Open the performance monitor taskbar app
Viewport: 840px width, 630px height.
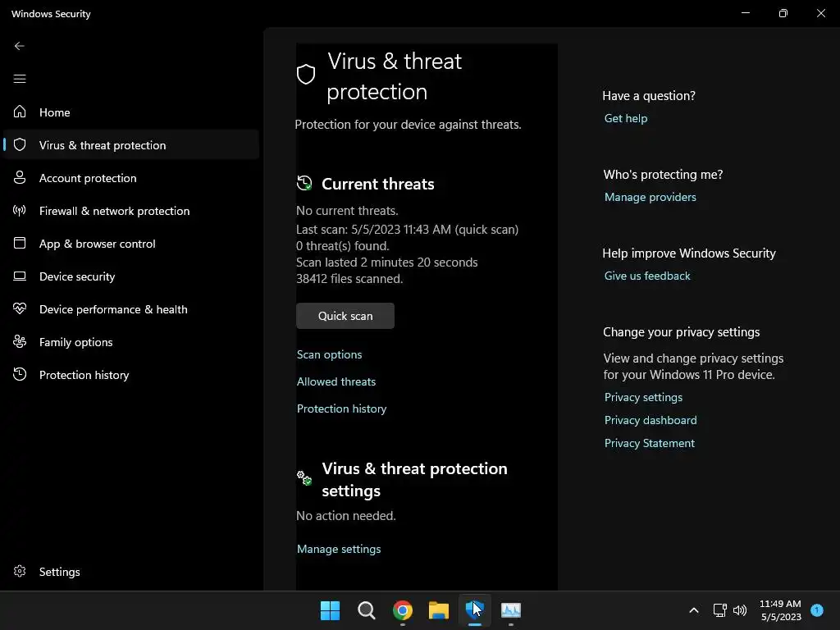(x=511, y=610)
